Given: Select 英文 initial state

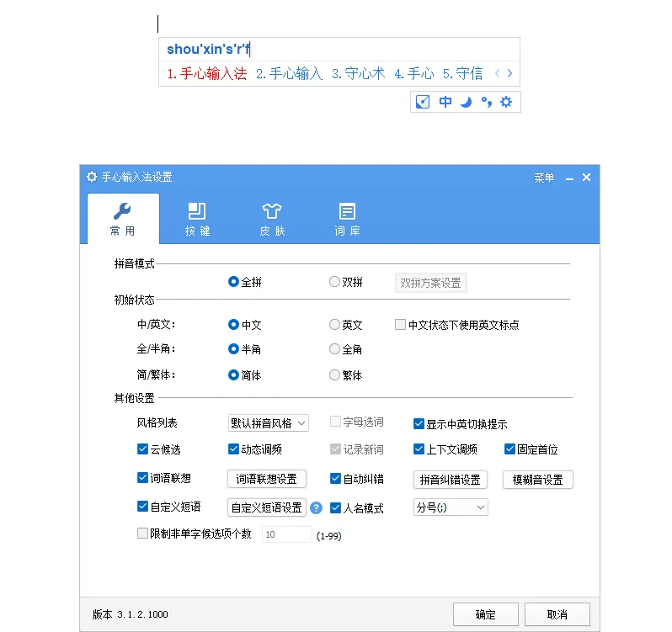Looking at the screenshot, I should (346, 325).
